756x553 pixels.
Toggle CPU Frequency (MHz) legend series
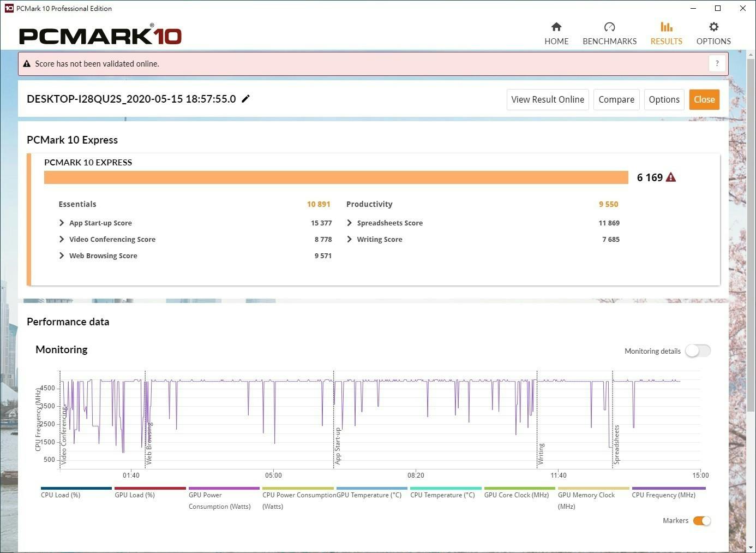pos(663,495)
